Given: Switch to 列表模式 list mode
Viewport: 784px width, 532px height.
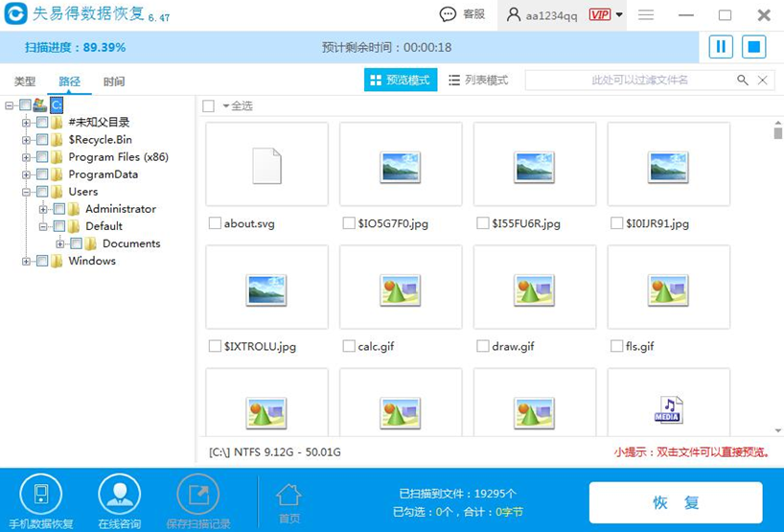Looking at the screenshot, I should coord(478,80).
